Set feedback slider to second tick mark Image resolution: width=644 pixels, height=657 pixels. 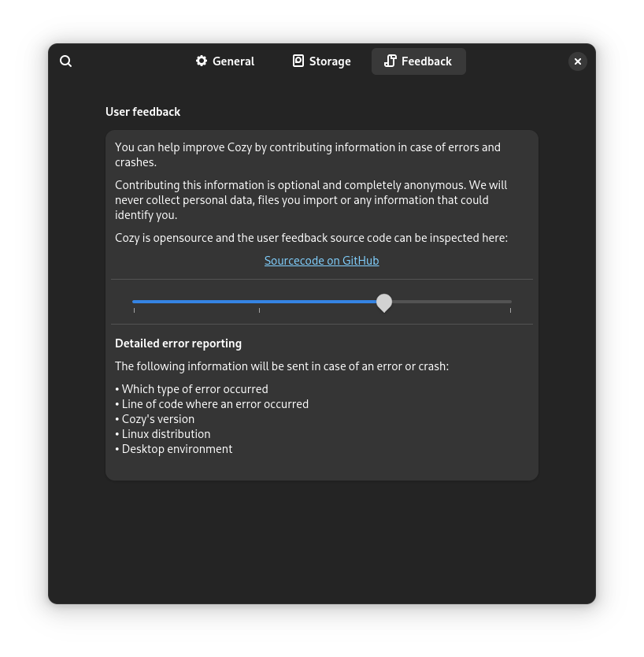click(x=259, y=302)
